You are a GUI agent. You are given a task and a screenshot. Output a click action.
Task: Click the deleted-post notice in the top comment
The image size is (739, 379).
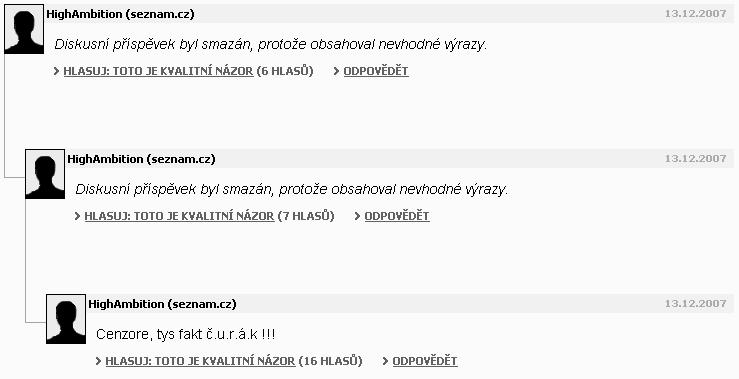271,45
